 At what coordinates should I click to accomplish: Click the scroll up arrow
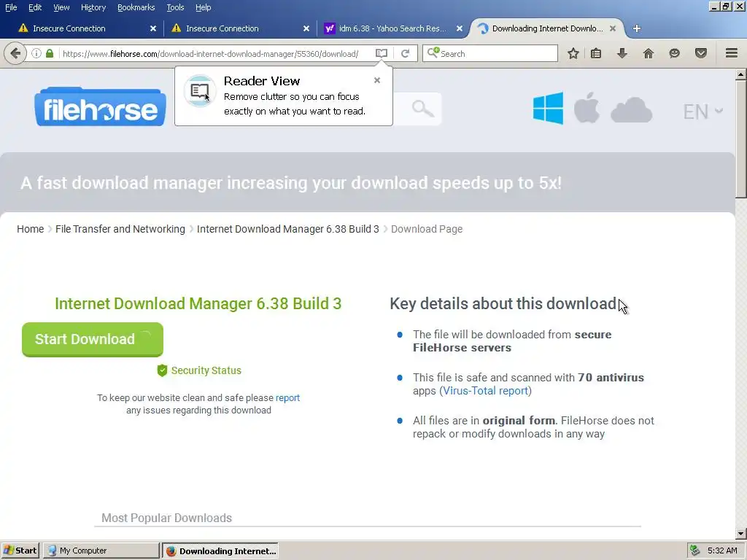pyautogui.click(x=740, y=74)
